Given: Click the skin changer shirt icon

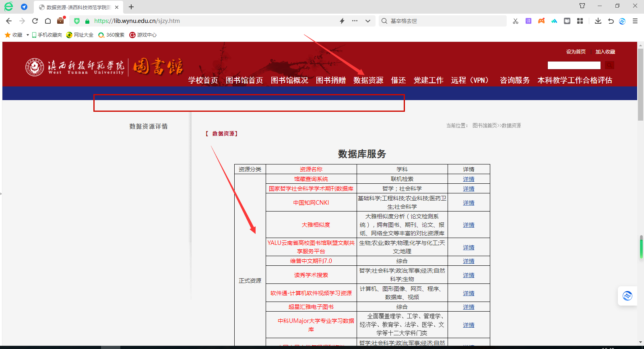Looking at the screenshot, I should click(582, 6).
